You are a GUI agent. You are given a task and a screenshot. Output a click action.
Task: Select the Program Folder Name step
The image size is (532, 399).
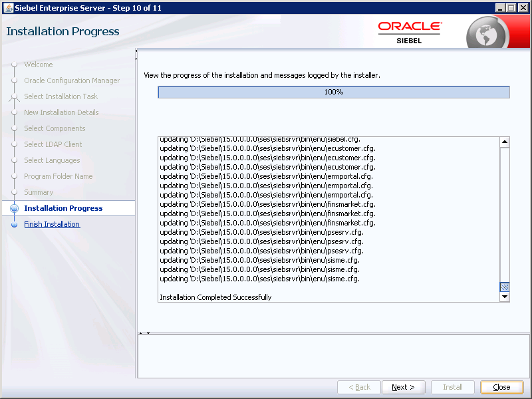[59, 176]
